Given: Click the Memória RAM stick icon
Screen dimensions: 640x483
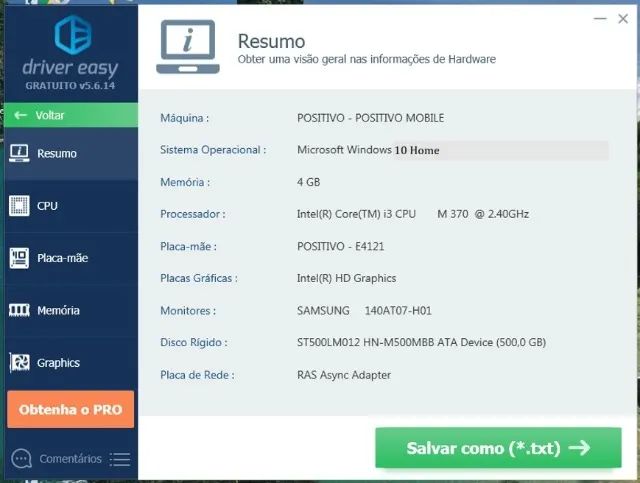Looking at the screenshot, I should 19,310.
